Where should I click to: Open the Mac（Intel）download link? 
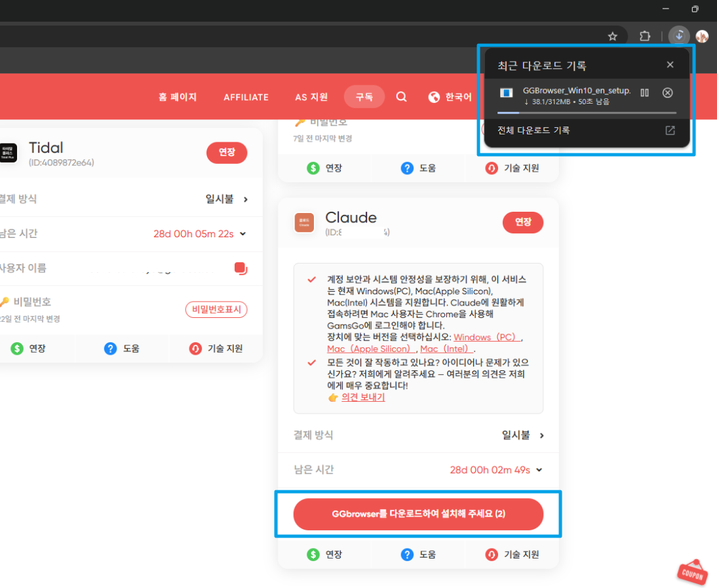[447, 349]
